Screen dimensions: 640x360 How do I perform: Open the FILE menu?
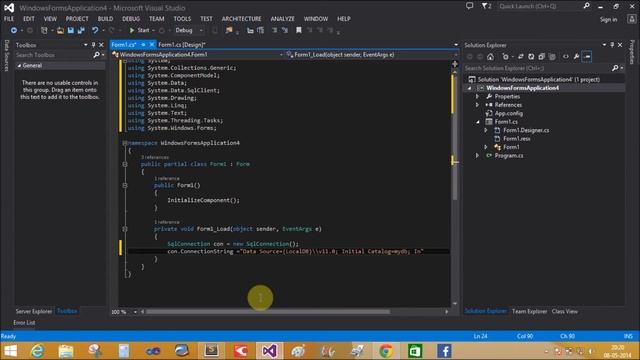[9, 19]
